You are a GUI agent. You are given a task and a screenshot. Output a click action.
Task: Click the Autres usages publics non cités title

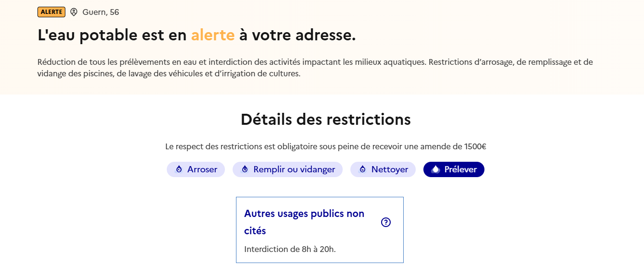click(304, 222)
